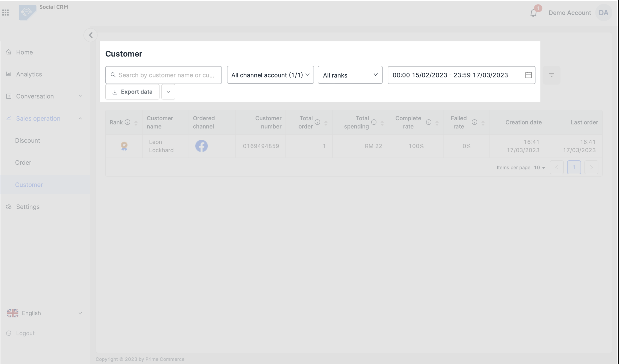
Task: Click the calendar icon in date range
Action: point(528,75)
